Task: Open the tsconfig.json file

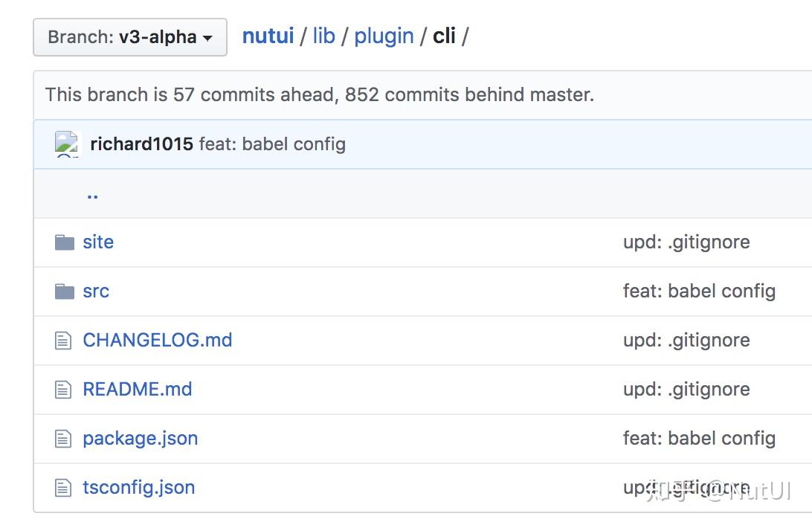Action: (x=139, y=488)
